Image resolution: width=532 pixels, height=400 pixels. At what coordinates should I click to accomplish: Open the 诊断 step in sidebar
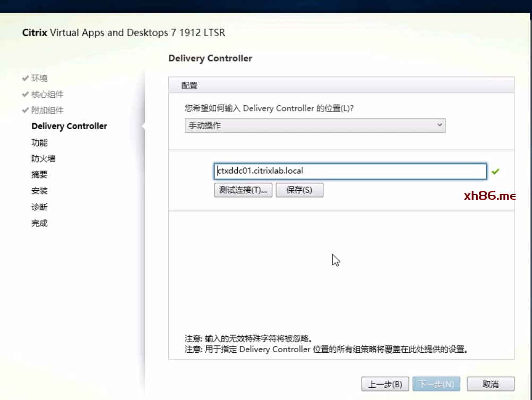tap(39, 207)
